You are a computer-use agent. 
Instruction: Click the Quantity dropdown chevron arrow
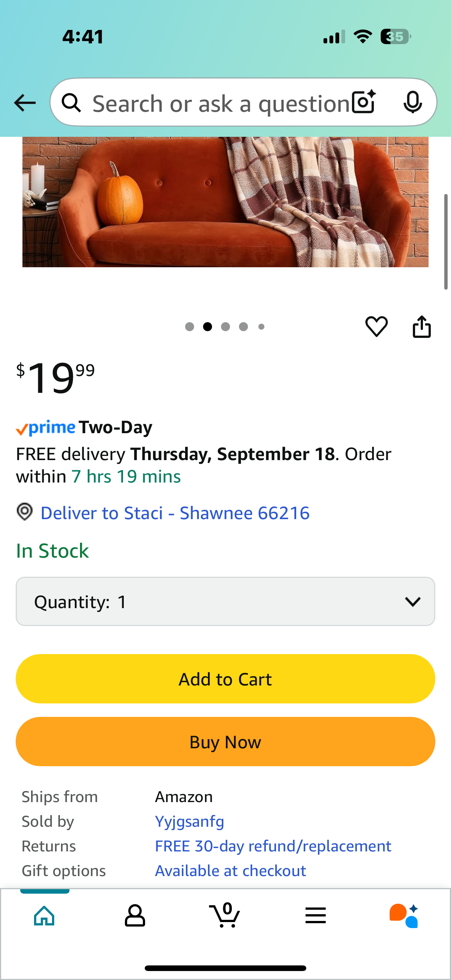coord(412,601)
